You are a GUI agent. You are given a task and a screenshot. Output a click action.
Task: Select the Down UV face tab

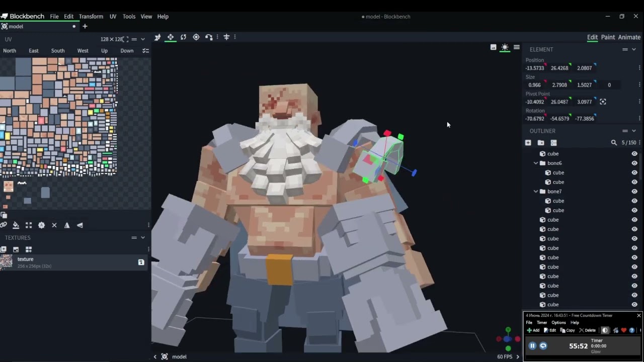click(127, 51)
